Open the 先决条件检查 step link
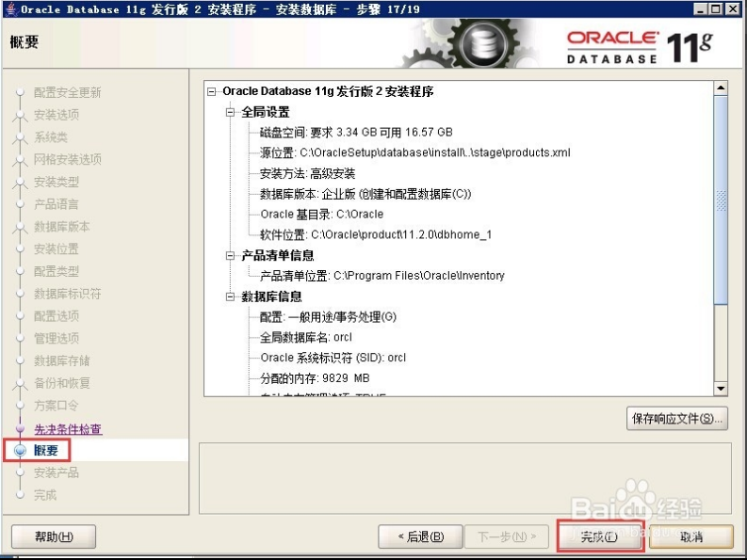Image resolution: width=747 pixels, height=560 pixels. coord(68,429)
